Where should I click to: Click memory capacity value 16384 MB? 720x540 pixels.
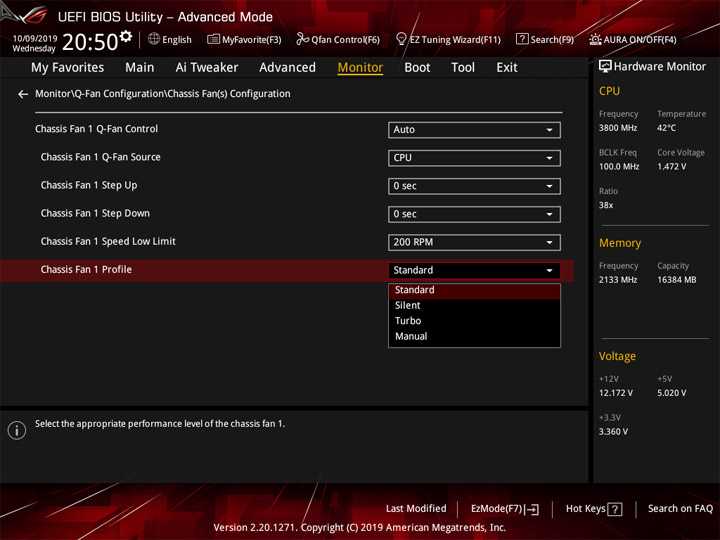pos(677,280)
